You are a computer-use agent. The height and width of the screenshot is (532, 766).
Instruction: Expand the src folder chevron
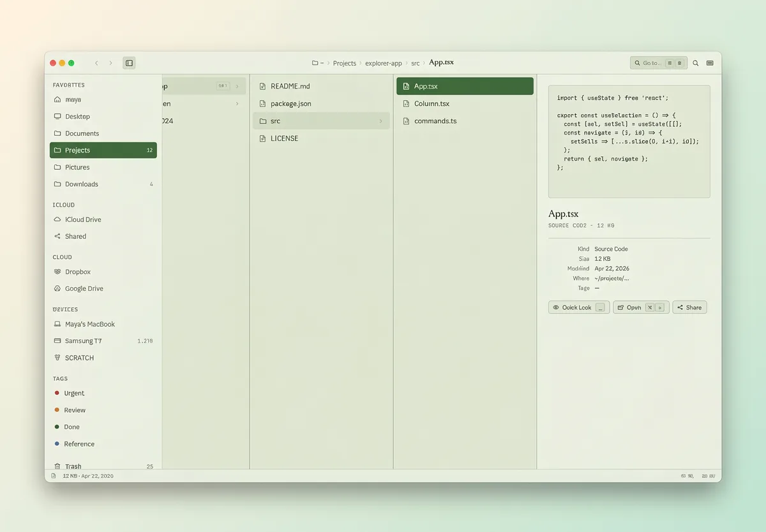(381, 121)
